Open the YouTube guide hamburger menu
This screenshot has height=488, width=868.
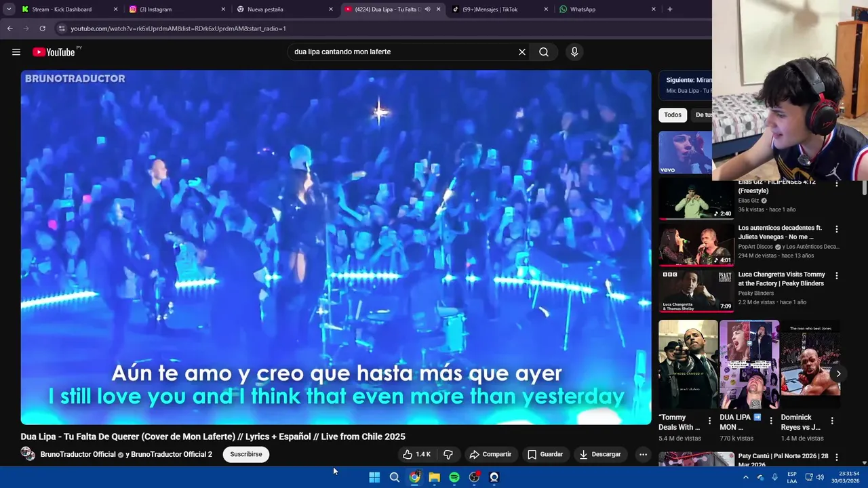point(16,52)
